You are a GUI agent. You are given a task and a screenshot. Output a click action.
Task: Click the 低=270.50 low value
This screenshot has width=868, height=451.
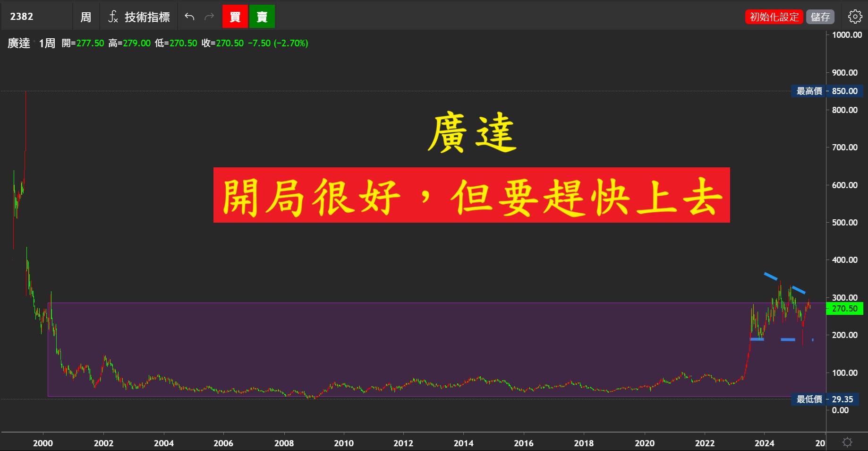point(176,43)
